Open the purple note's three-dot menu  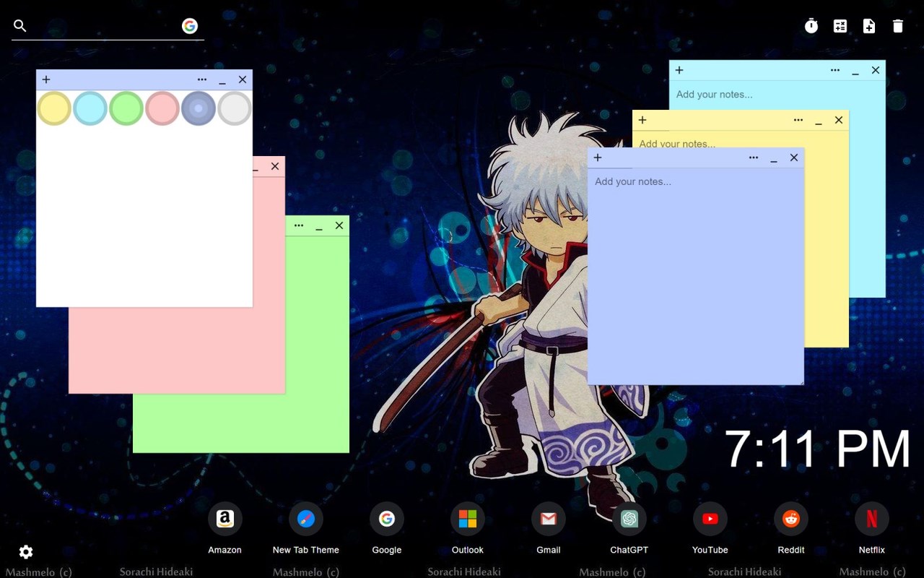point(754,158)
